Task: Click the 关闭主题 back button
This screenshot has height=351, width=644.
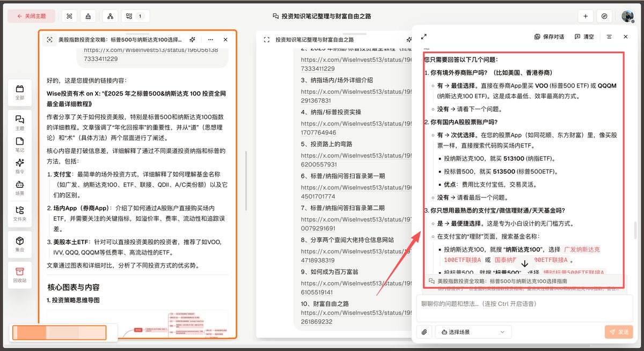Action: coord(31,16)
